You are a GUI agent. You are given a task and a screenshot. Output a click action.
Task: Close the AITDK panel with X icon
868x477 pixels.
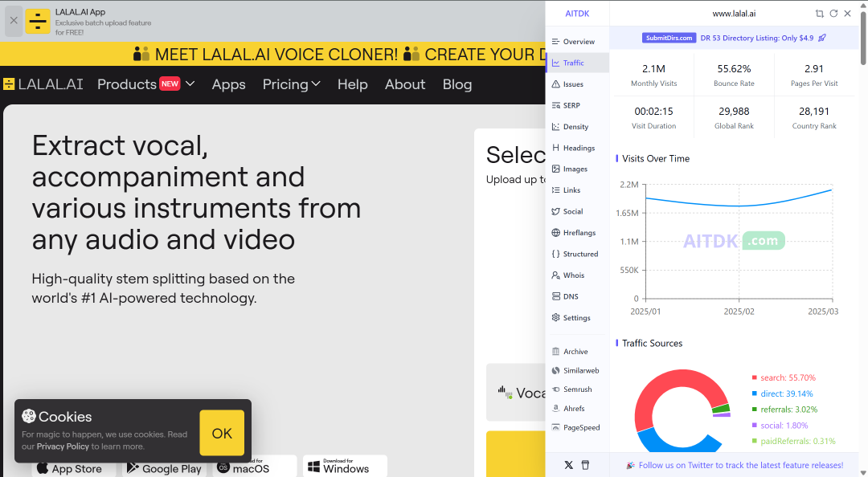pos(848,14)
